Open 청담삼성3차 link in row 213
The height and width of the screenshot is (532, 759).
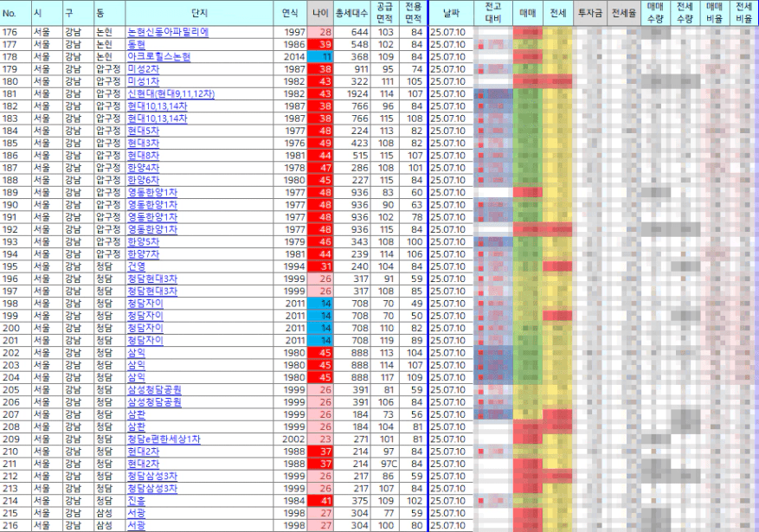pos(152,489)
